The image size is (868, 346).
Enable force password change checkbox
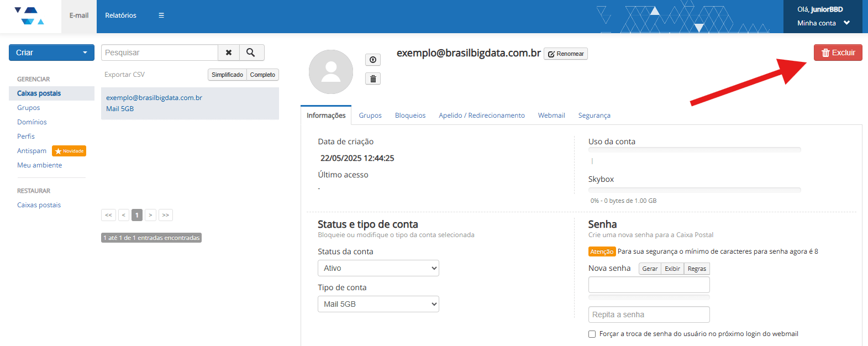(x=592, y=334)
